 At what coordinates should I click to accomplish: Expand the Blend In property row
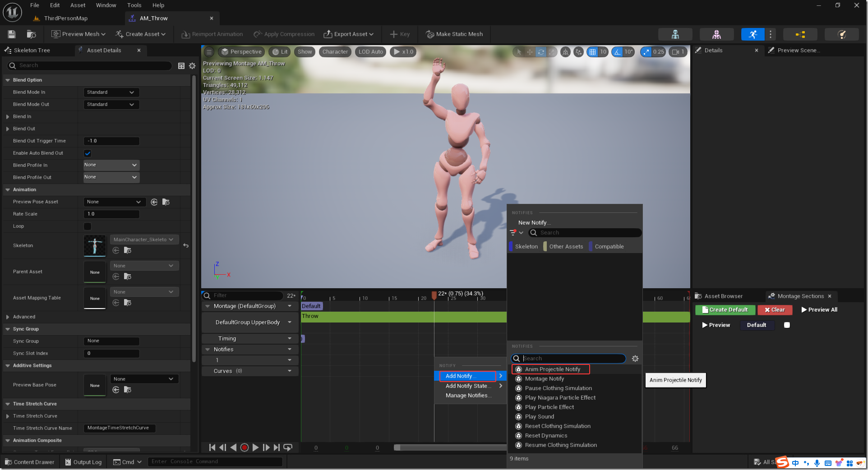tap(8, 117)
